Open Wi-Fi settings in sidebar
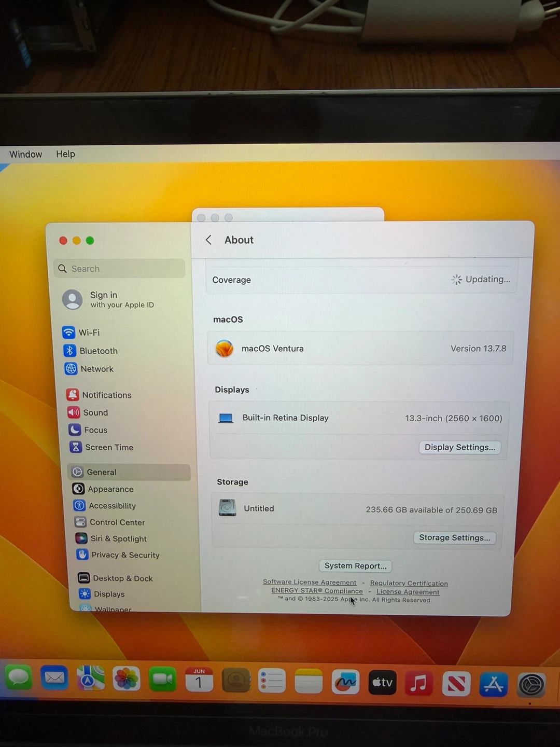This screenshot has width=560, height=747. pyautogui.click(x=81, y=332)
